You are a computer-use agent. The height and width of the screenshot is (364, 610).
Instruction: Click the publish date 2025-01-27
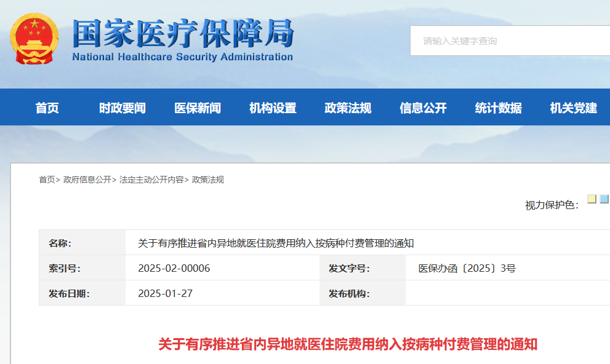pyautogui.click(x=166, y=293)
